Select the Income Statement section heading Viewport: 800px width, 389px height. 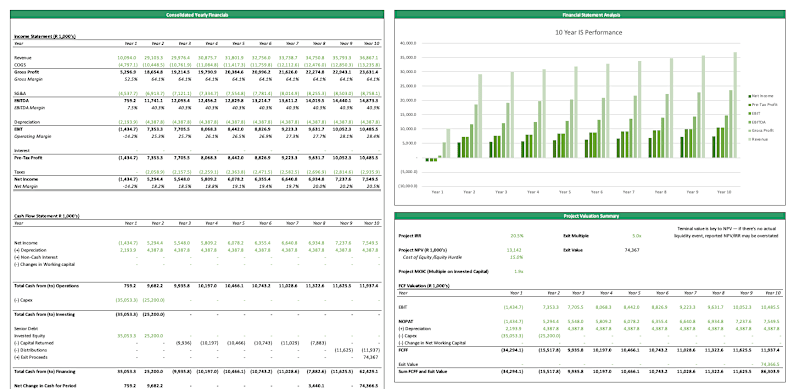pyautogui.click(x=45, y=36)
